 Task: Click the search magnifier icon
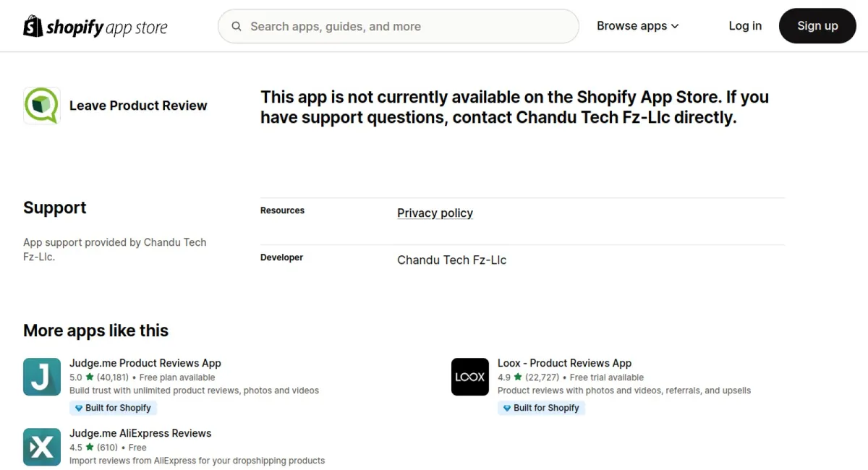(x=237, y=27)
